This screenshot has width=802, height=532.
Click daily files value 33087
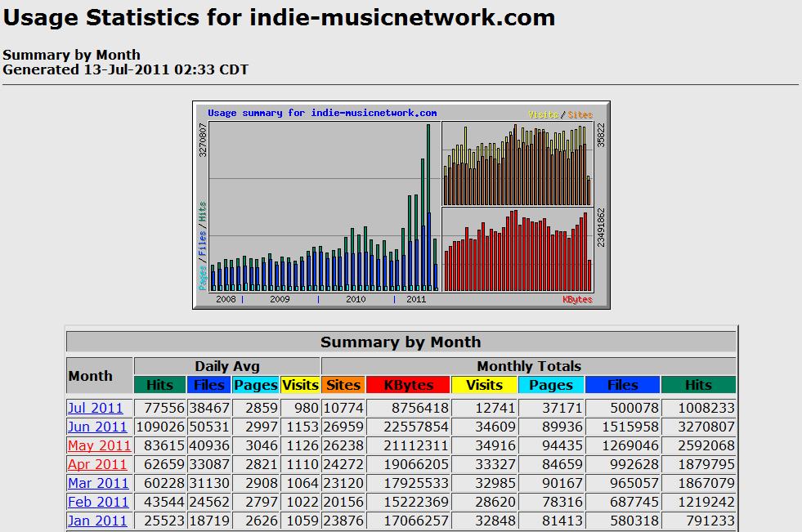point(208,464)
